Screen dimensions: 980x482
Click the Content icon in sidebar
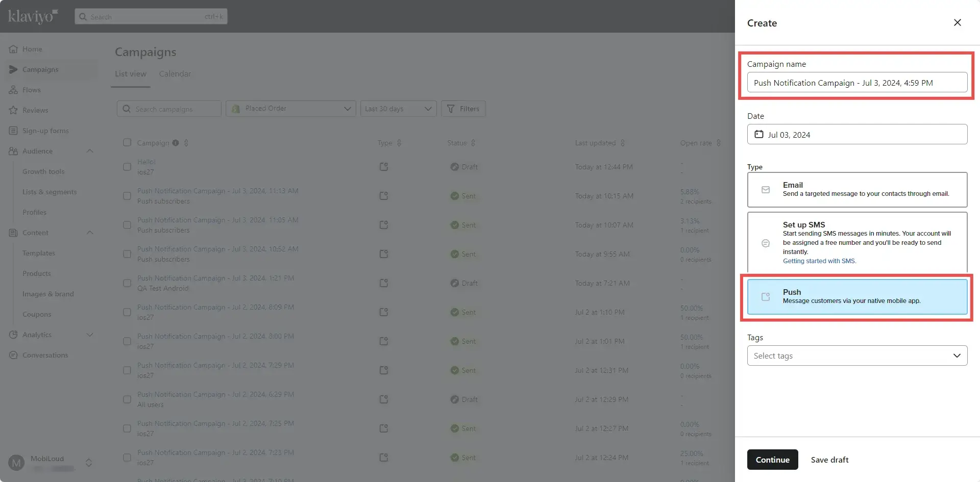[13, 233]
